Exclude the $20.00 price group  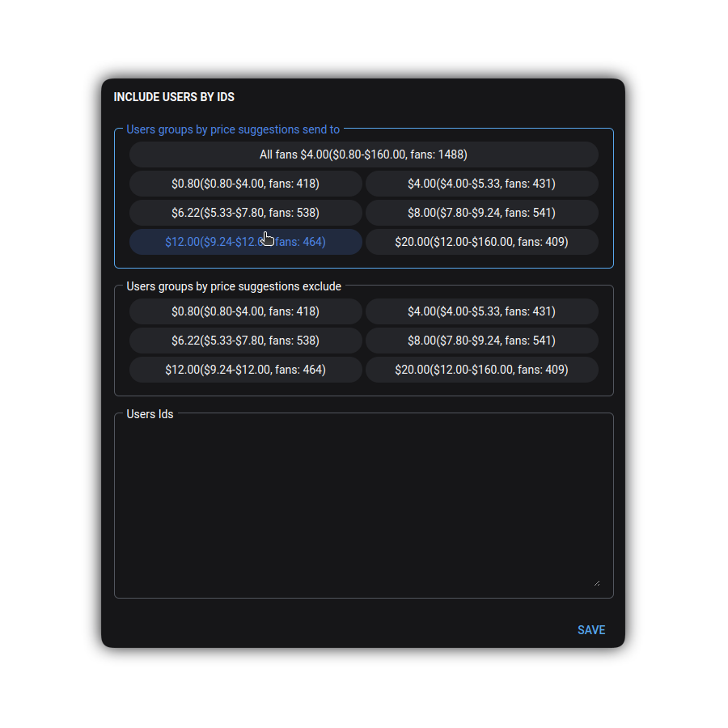pyautogui.click(x=481, y=370)
